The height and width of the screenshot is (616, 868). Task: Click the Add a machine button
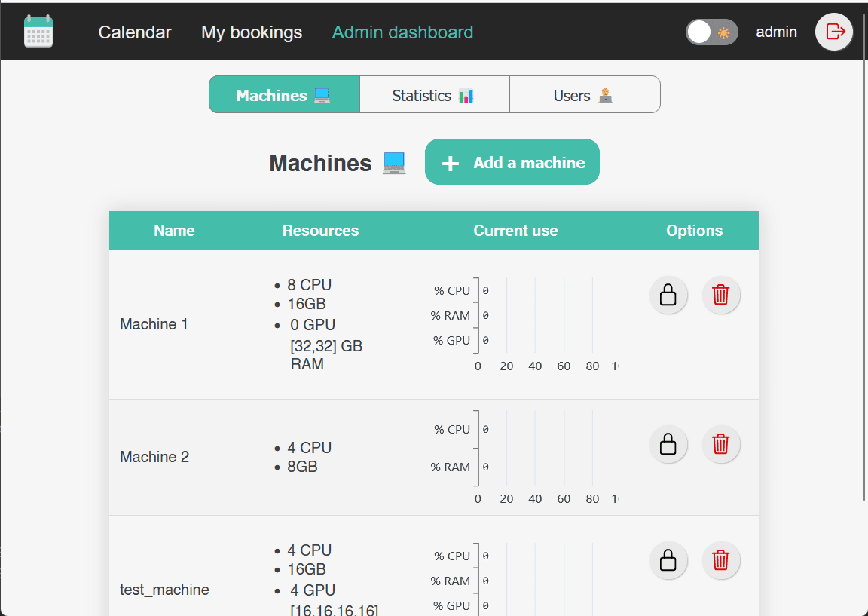coord(512,161)
